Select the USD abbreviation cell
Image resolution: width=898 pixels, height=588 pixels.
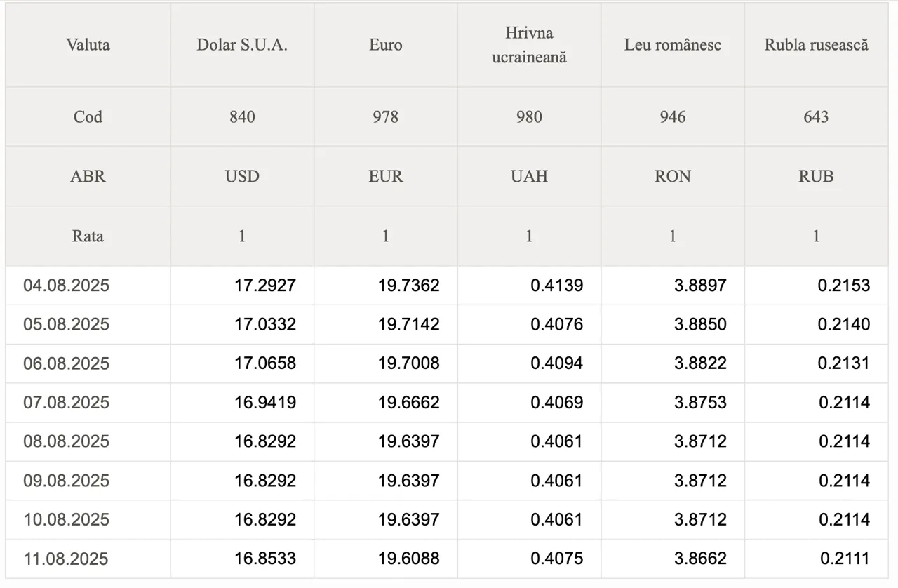242,176
